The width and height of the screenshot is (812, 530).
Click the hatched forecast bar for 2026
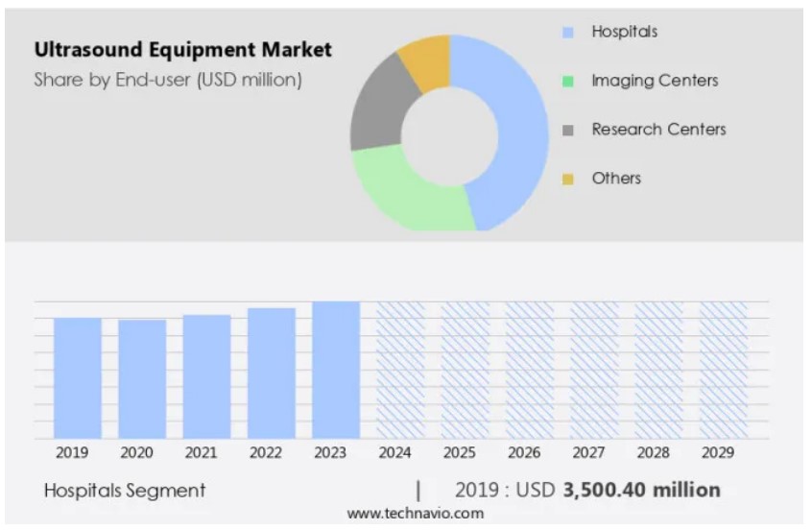(530, 370)
